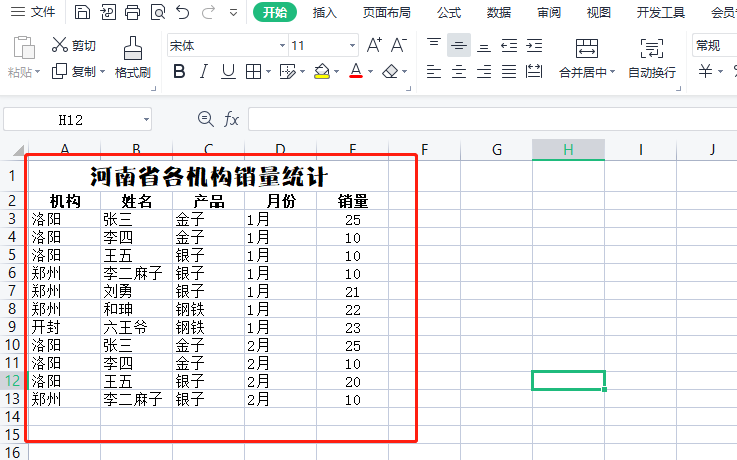
Task: Align cell text to the left
Action: (x=434, y=72)
